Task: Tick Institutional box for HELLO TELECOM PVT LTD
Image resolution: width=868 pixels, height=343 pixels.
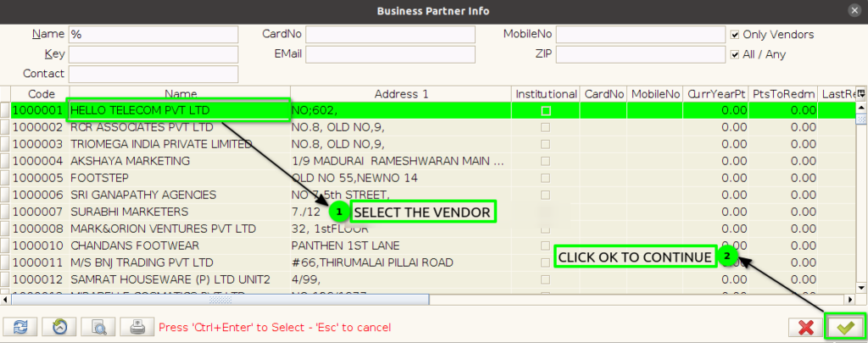Action: (546, 111)
